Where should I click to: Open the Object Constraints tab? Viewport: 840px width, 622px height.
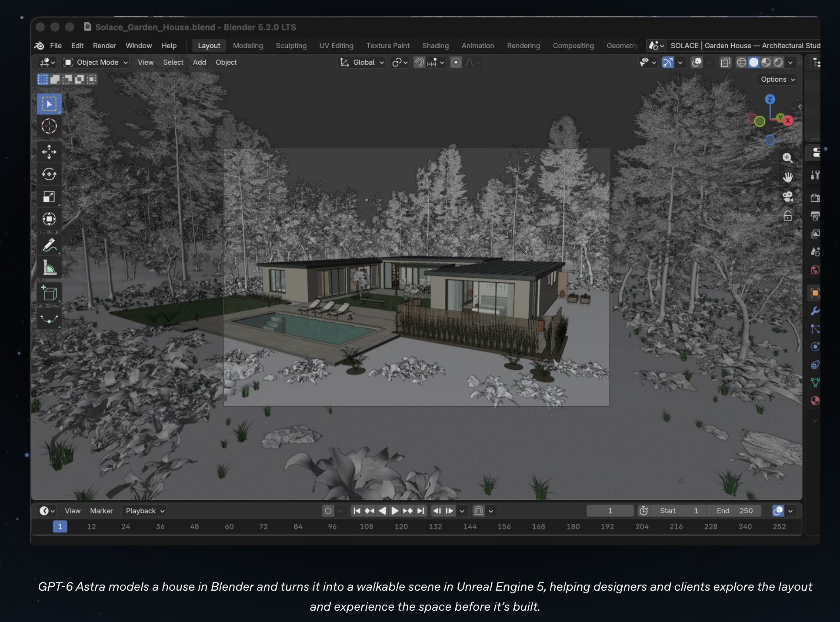pos(815,365)
